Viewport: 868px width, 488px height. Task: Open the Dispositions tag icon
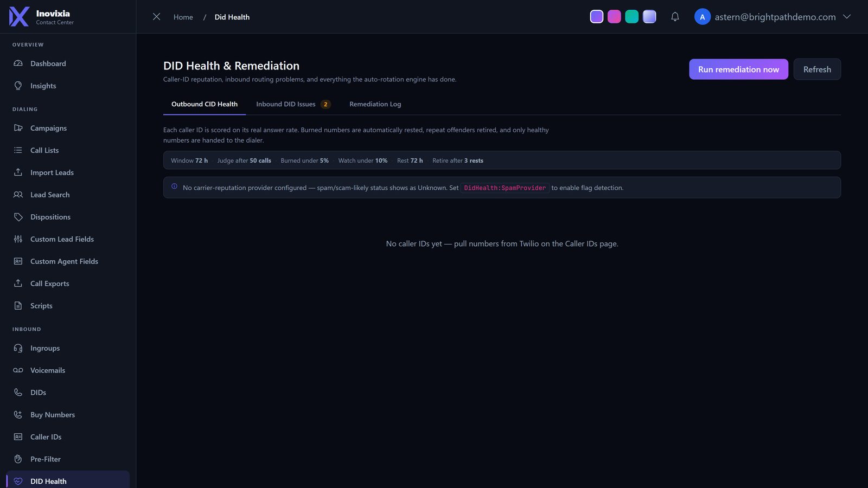tap(18, 217)
